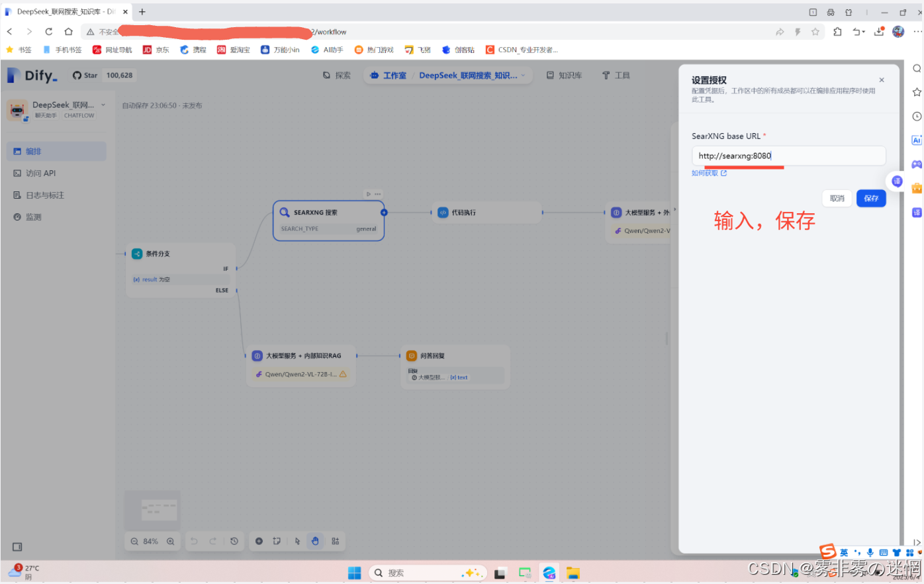Screen dimensions: 924x584
Task: Click the Dify logo
Action: tap(32, 75)
